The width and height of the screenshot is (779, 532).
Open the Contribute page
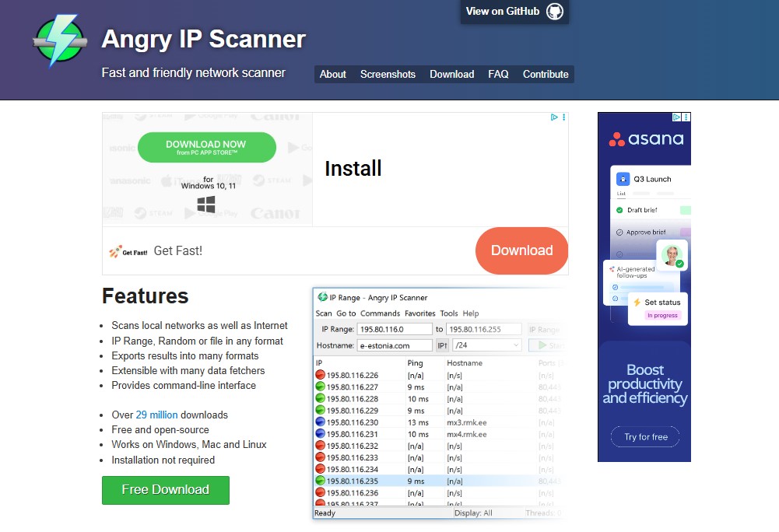coord(545,75)
